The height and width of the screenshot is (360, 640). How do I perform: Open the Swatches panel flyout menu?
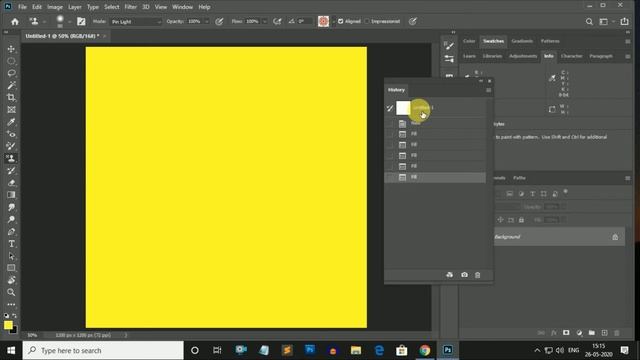click(628, 41)
